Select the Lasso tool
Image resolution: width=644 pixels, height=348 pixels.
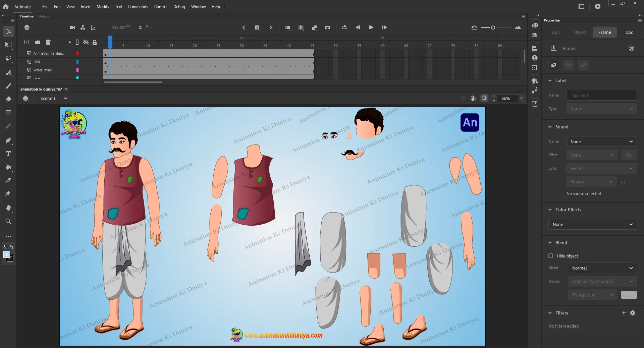tap(8, 59)
